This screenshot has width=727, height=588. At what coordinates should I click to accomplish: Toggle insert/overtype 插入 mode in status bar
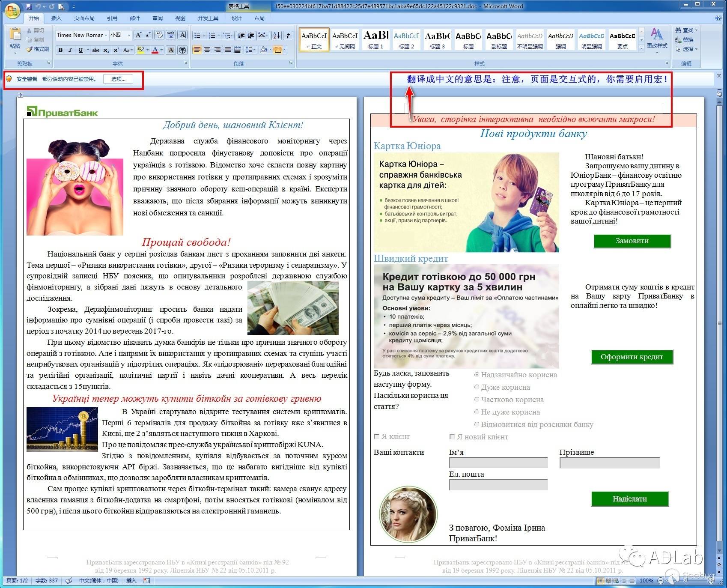(131, 581)
